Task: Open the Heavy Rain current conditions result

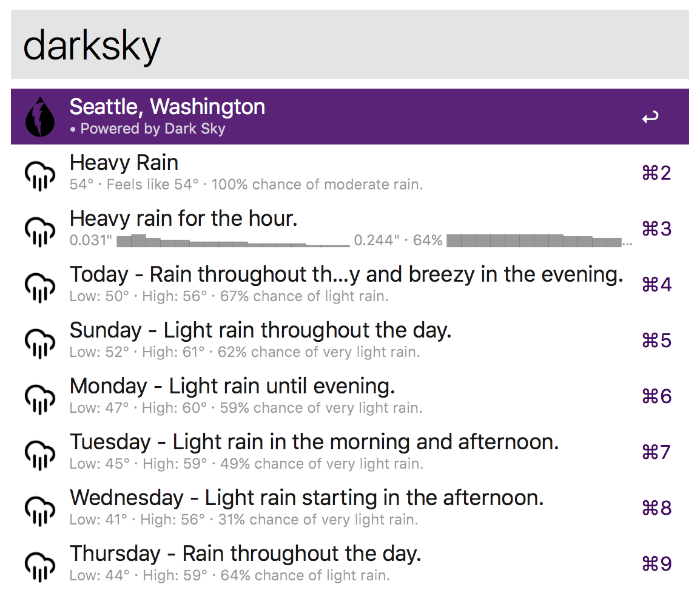Action: (350, 172)
